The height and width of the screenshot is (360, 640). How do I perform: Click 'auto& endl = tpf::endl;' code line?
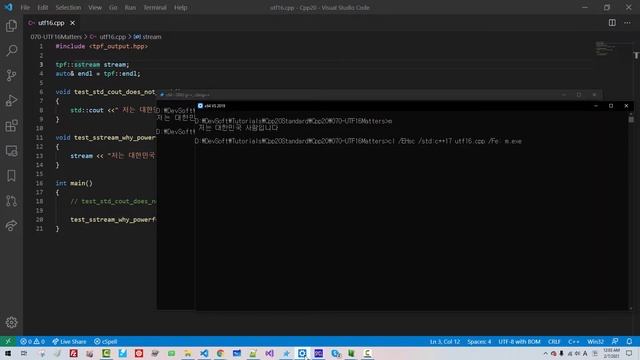[x=98, y=73]
